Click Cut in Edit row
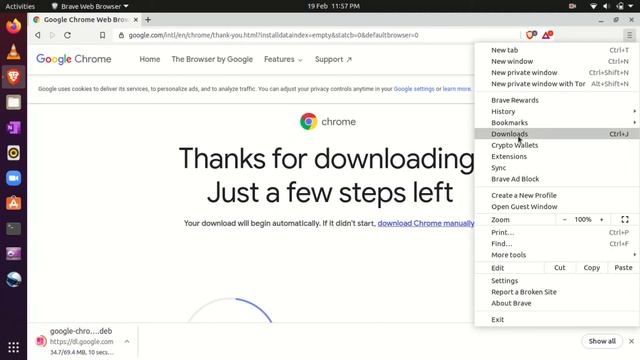This screenshot has height=360, width=640. pyautogui.click(x=560, y=268)
